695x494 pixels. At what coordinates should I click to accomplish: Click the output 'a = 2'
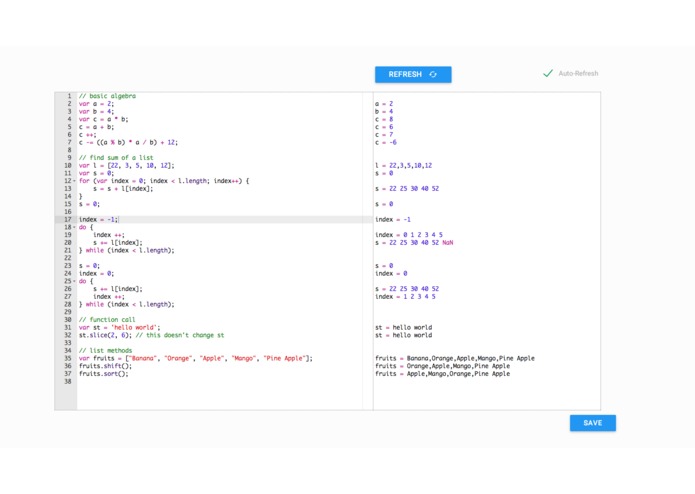pos(384,104)
